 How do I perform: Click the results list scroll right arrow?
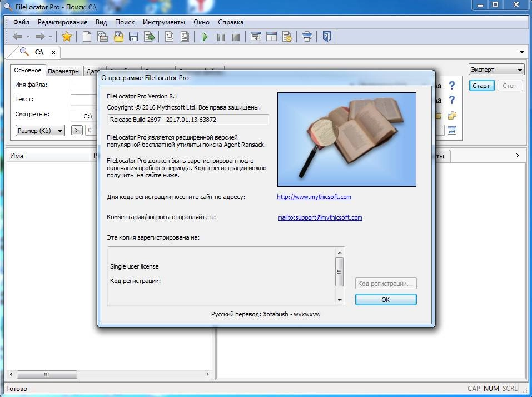click(x=207, y=374)
